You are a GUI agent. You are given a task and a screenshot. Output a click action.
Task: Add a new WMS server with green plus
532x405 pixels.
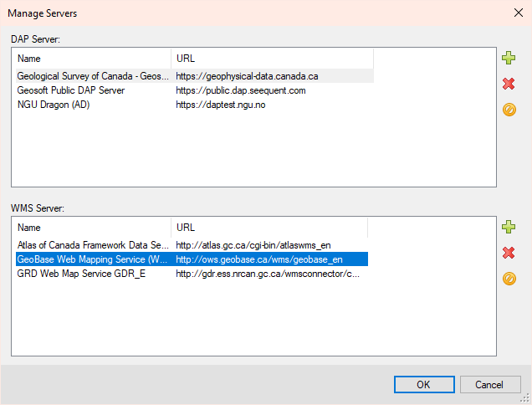(509, 227)
